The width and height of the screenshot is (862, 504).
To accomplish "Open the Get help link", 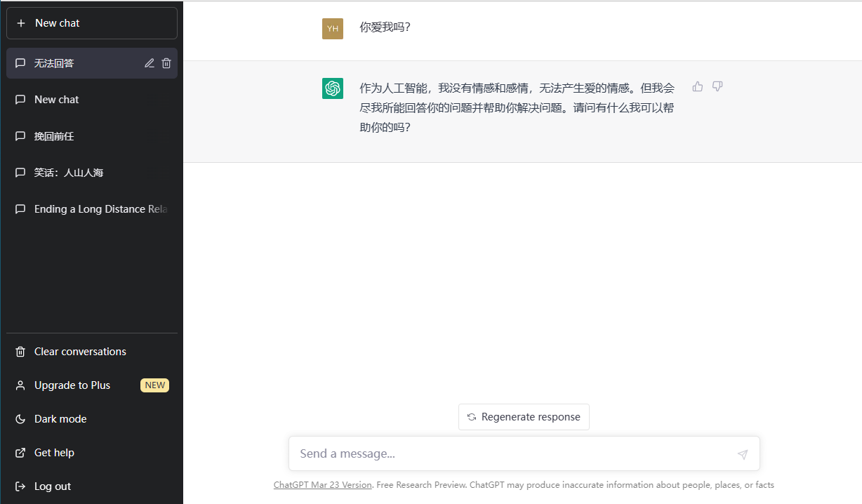I will tap(54, 453).
